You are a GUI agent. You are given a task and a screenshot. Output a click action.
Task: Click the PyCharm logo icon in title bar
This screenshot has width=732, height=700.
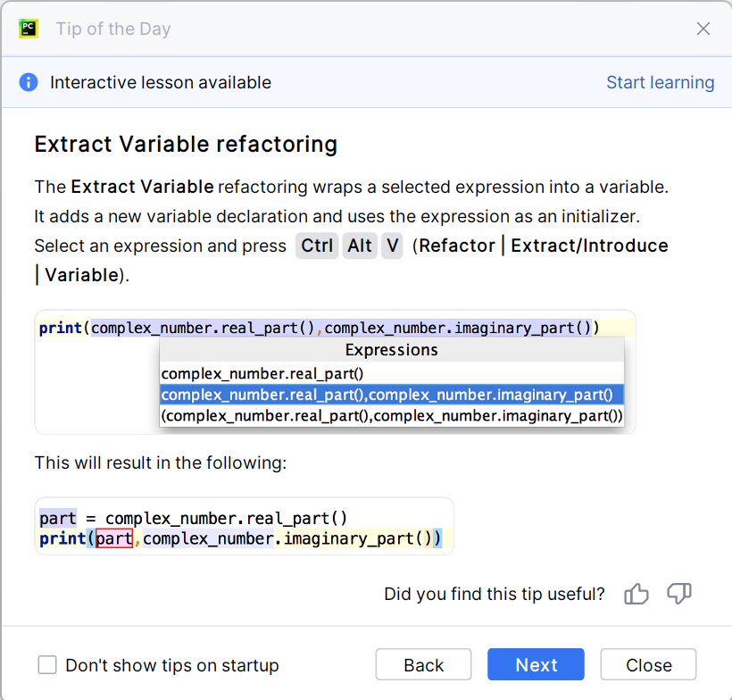click(29, 29)
